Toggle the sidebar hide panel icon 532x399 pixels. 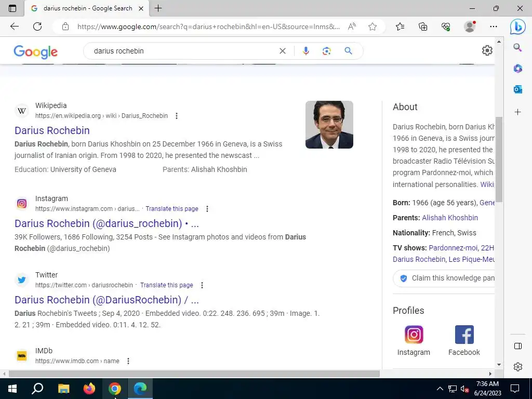(518, 345)
